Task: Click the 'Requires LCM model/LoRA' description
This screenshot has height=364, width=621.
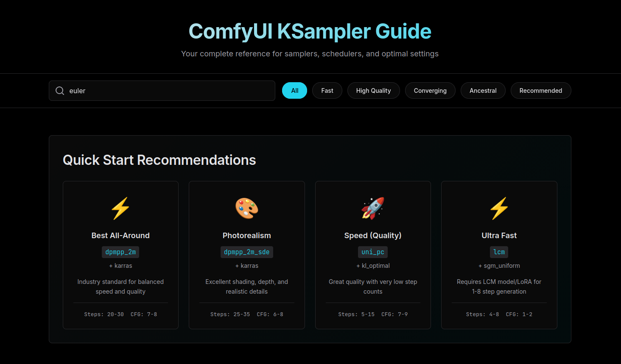Action: click(x=499, y=286)
